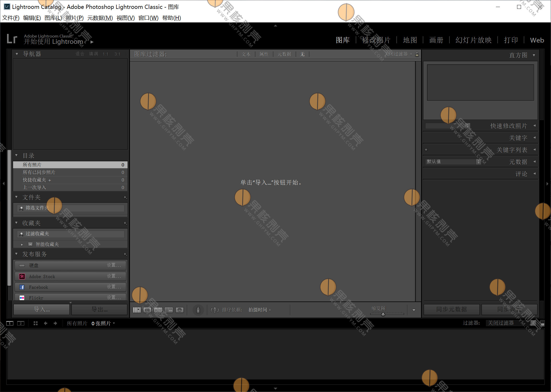Add a publish service with the 发布服务 plus
The height and width of the screenshot is (392, 551).
point(125,254)
